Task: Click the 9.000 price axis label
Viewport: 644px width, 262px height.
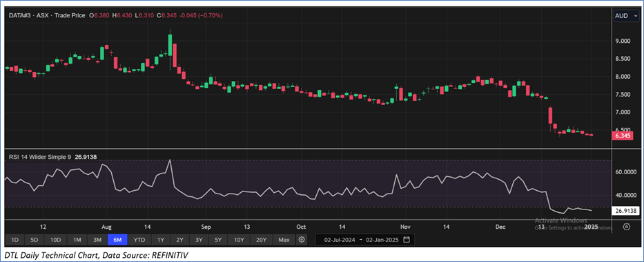Action: [623, 41]
